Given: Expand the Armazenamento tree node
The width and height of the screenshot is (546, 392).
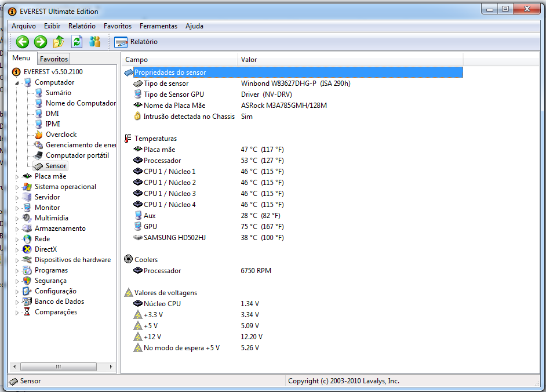Looking at the screenshot, I should 17,229.
